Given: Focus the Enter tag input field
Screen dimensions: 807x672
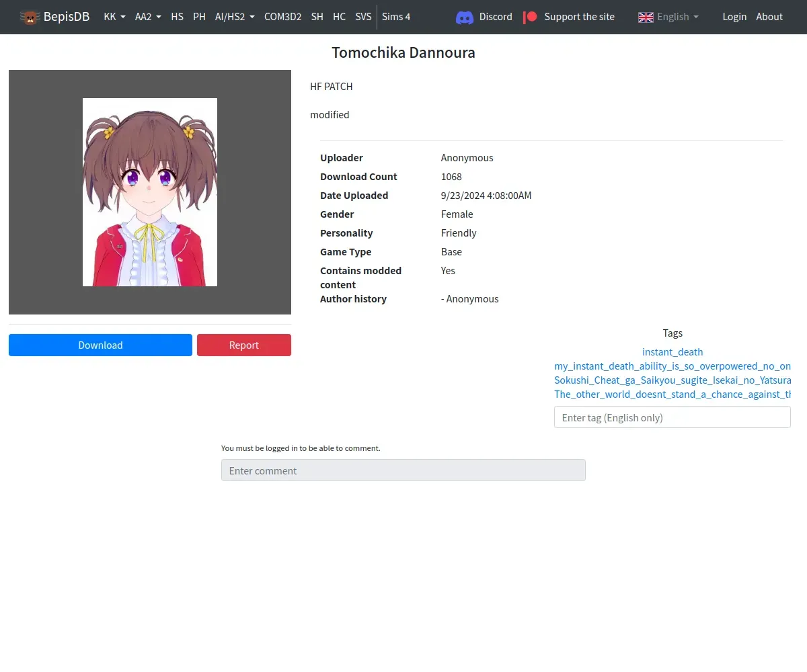Looking at the screenshot, I should pos(672,417).
